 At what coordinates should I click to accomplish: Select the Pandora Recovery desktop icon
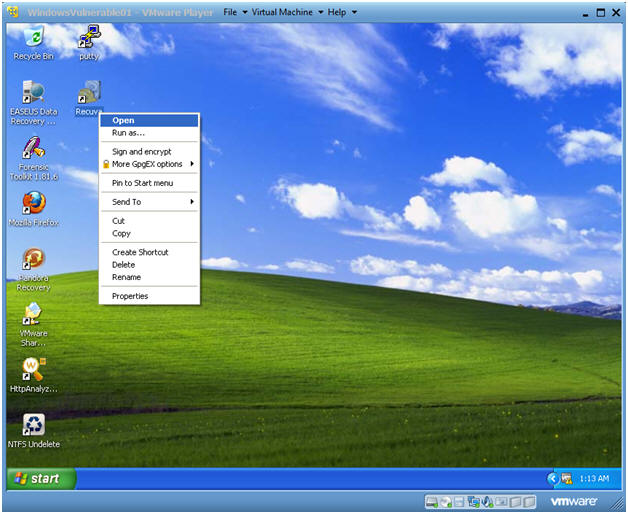[x=34, y=269]
